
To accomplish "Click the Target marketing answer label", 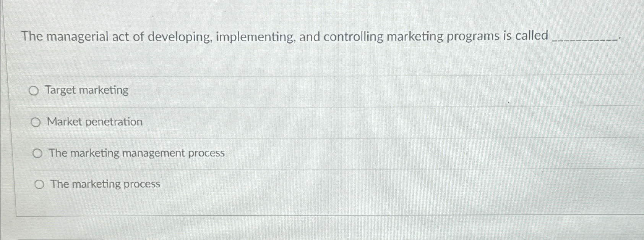I will tap(86, 90).
